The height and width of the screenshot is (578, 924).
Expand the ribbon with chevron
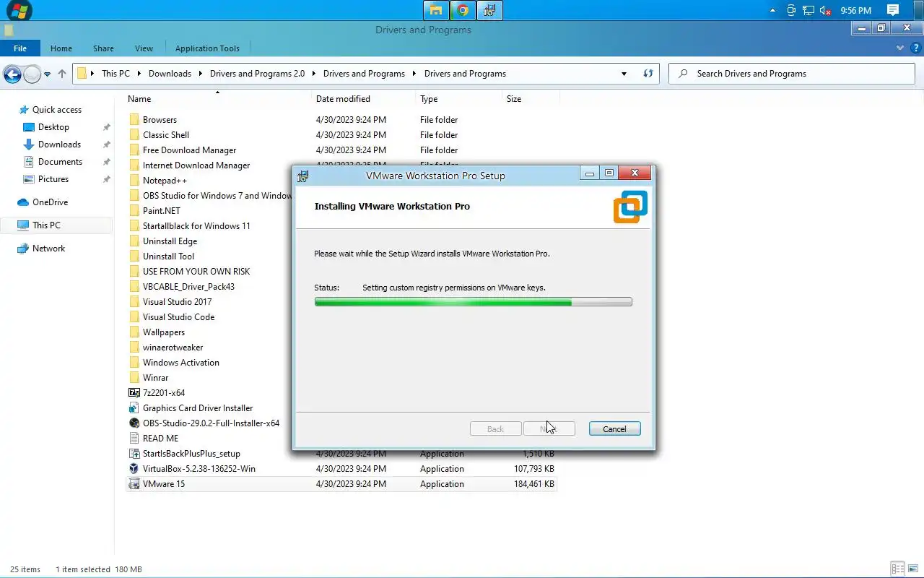click(900, 48)
